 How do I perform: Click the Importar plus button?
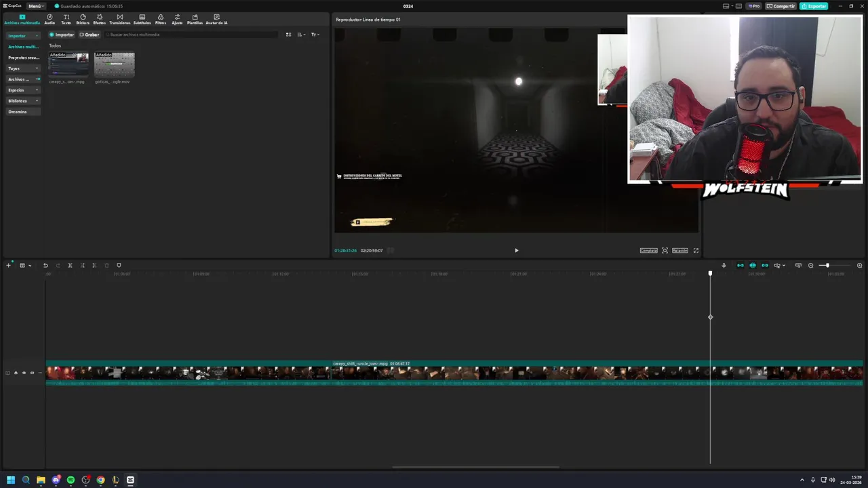[62, 35]
